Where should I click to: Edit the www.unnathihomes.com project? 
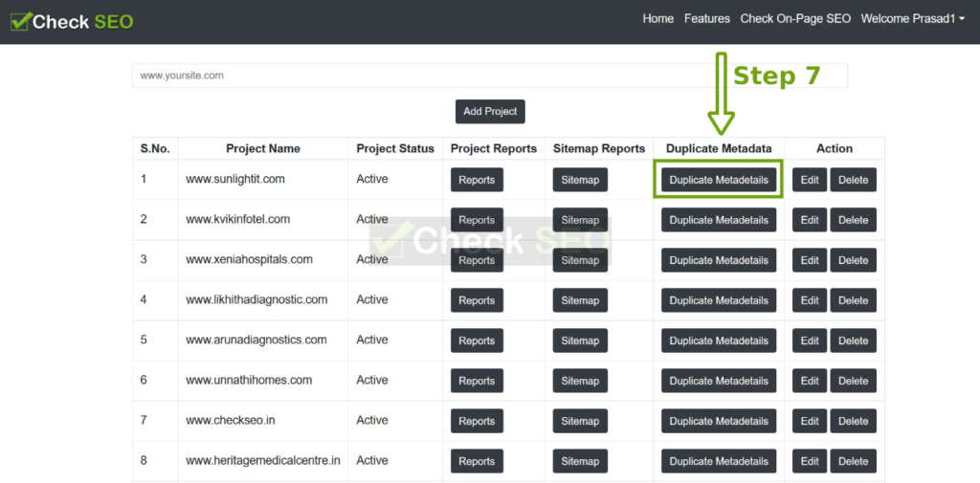coord(810,381)
